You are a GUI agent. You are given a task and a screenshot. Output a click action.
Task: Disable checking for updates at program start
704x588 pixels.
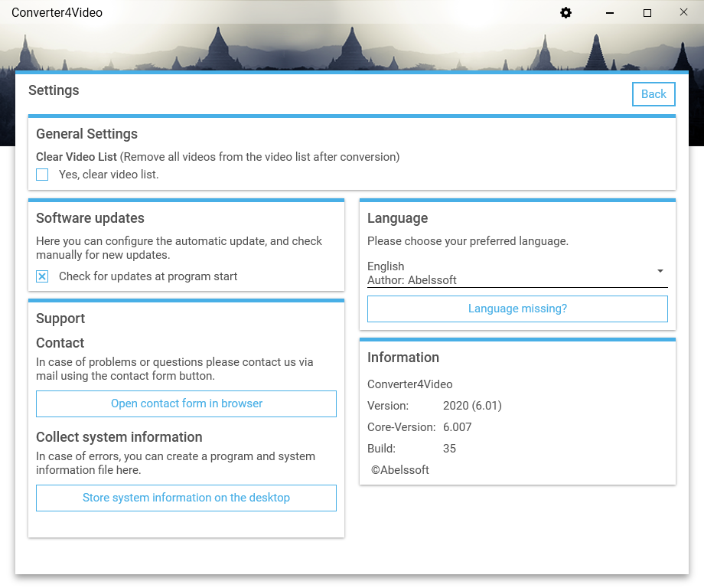point(42,276)
